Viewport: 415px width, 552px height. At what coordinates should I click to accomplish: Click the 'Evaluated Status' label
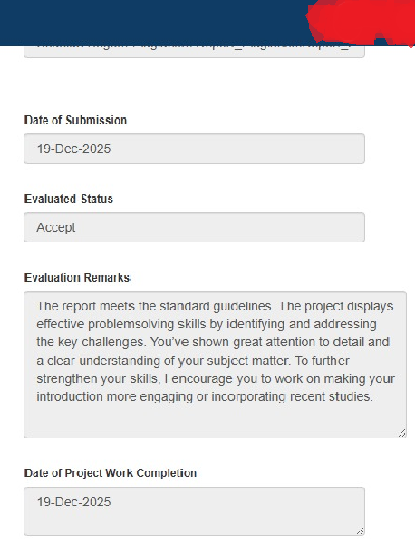pos(68,199)
